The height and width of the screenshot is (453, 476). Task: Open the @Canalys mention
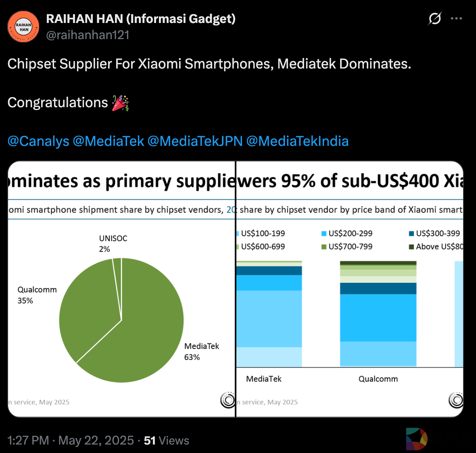pyautogui.click(x=38, y=141)
